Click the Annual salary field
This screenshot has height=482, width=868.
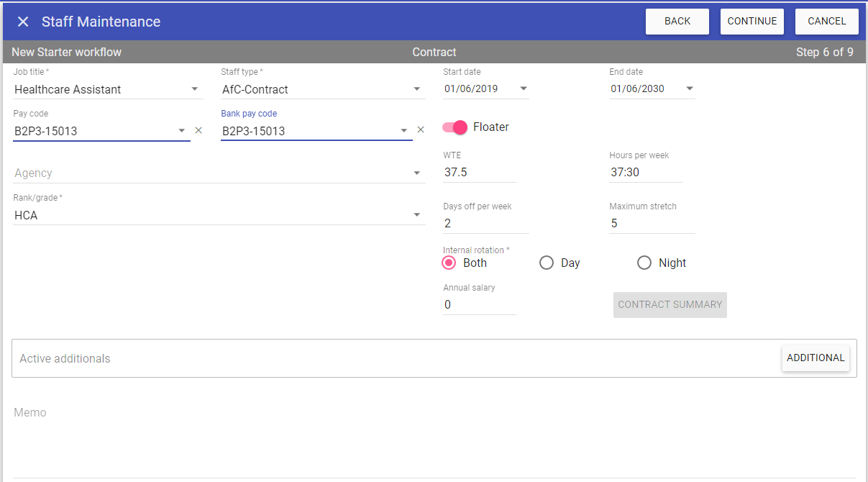click(x=479, y=305)
